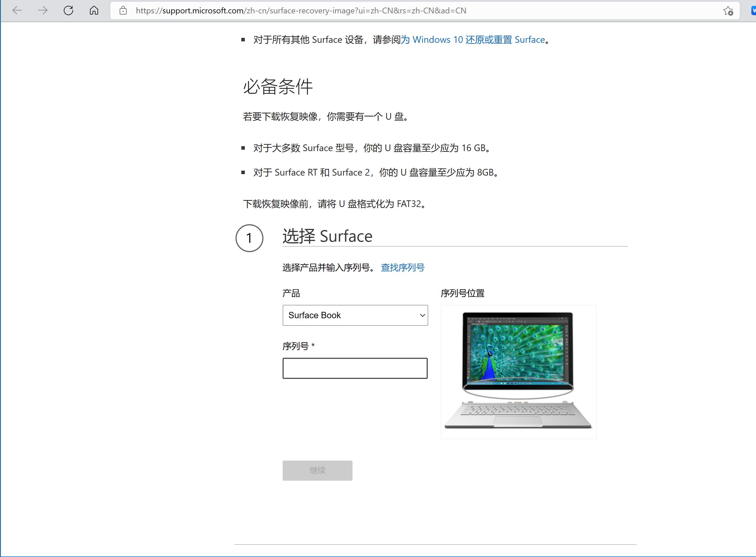Open the browser home page

click(x=94, y=10)
